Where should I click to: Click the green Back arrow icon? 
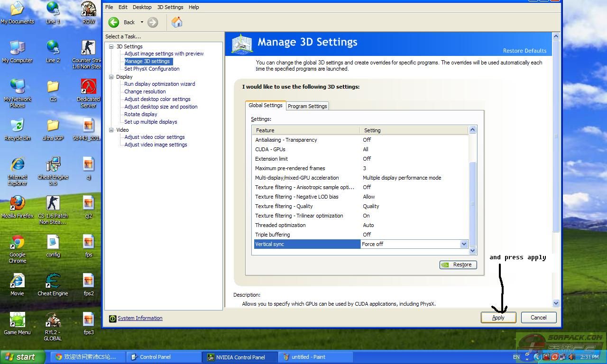(114, 22)
